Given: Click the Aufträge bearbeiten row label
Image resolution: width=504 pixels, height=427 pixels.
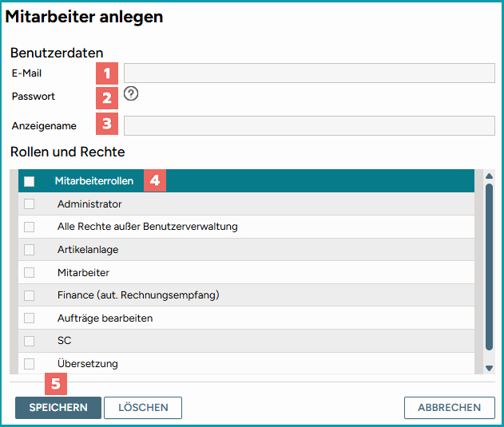Looking at the screenshot, I should [105, 318].
